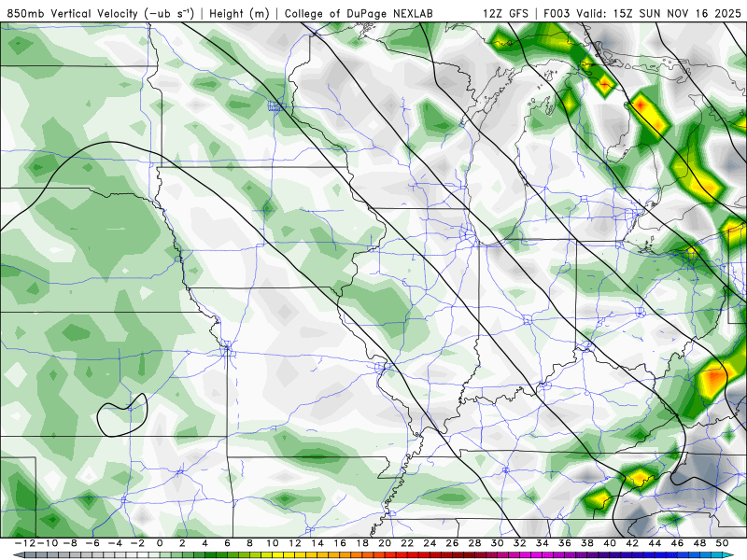Screen dimensions: 747x560
Task: Select the '8' color scale label
Action: 249,543
